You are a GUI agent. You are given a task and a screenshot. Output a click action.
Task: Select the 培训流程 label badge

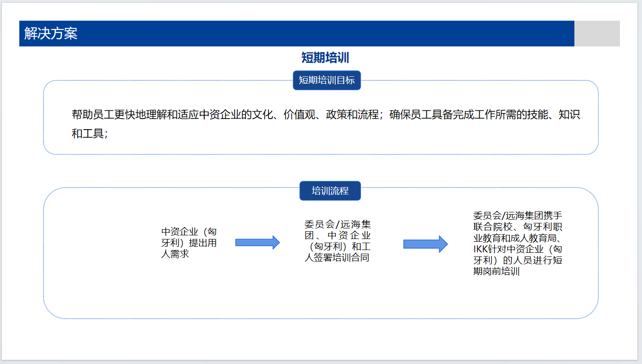tap(330, 191)
